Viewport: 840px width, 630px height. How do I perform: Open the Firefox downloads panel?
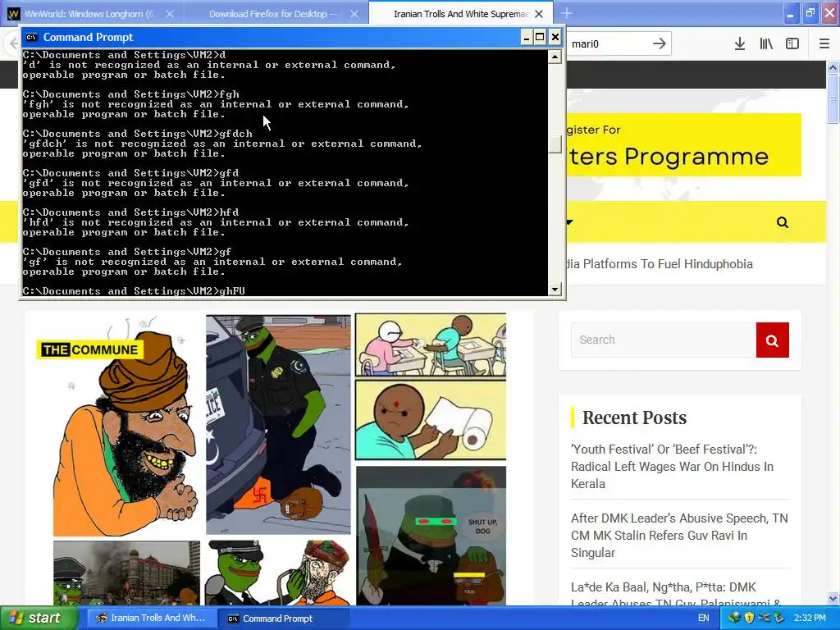[x=739, y=44]
